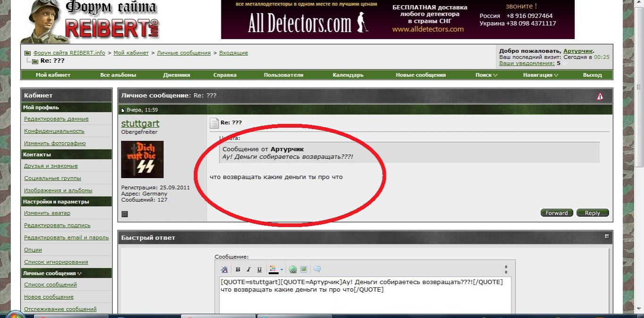Open Справка in navigation bar

[x=225, y=75]
